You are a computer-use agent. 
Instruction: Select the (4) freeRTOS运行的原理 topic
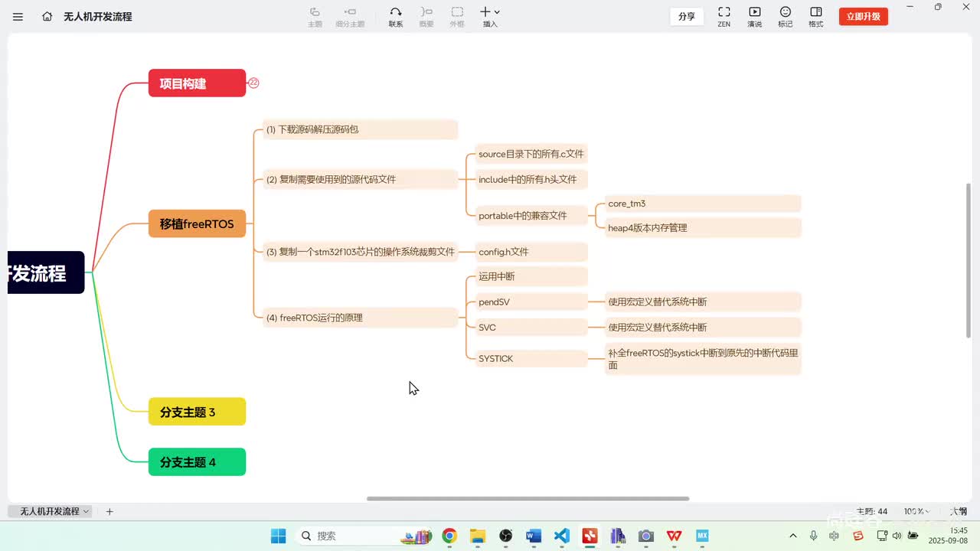tap(360, 318)
